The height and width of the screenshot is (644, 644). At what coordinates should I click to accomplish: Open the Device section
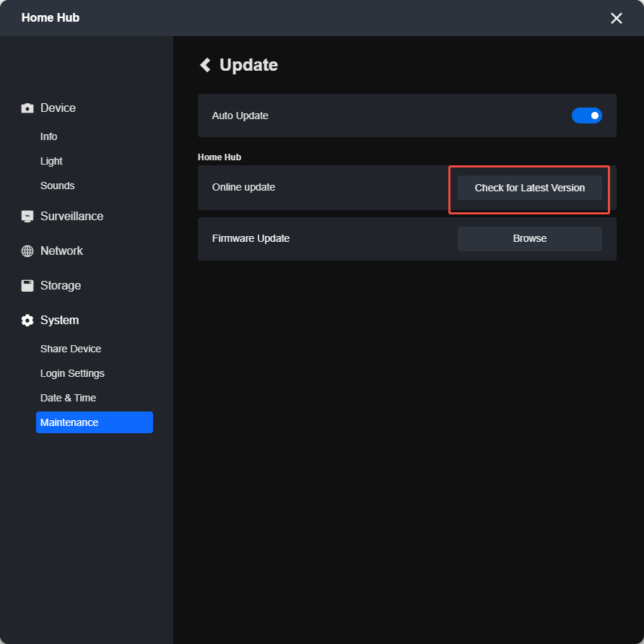coord(58,108)
